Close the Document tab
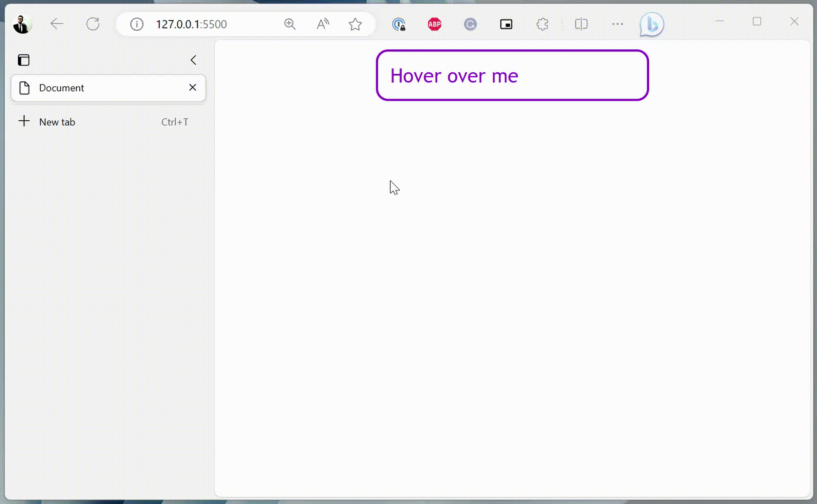Image resolution: width=817 pixels, height=504 pixels. point(193,87)
